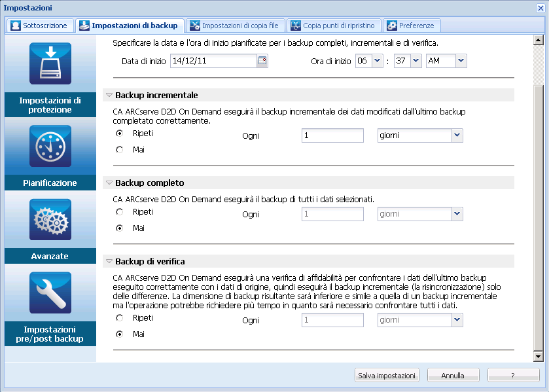This screenshot has height=392, width=549.
Task: Enable Ripeti for Backup completo
Action: coord(119,212)
